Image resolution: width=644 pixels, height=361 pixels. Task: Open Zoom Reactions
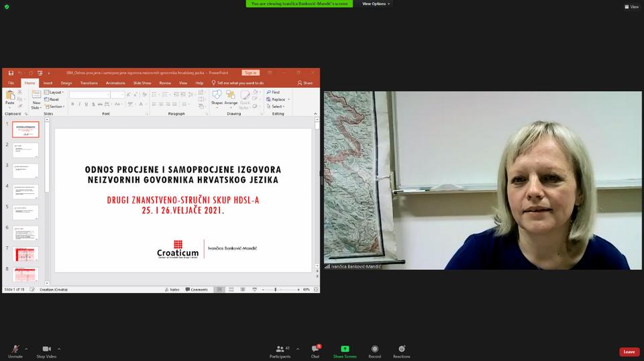coord(402,352)
